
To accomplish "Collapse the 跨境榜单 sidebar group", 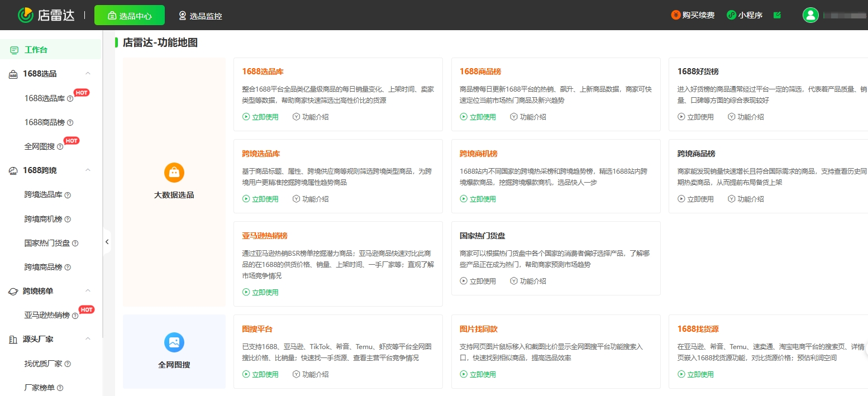I will point(88,291).
